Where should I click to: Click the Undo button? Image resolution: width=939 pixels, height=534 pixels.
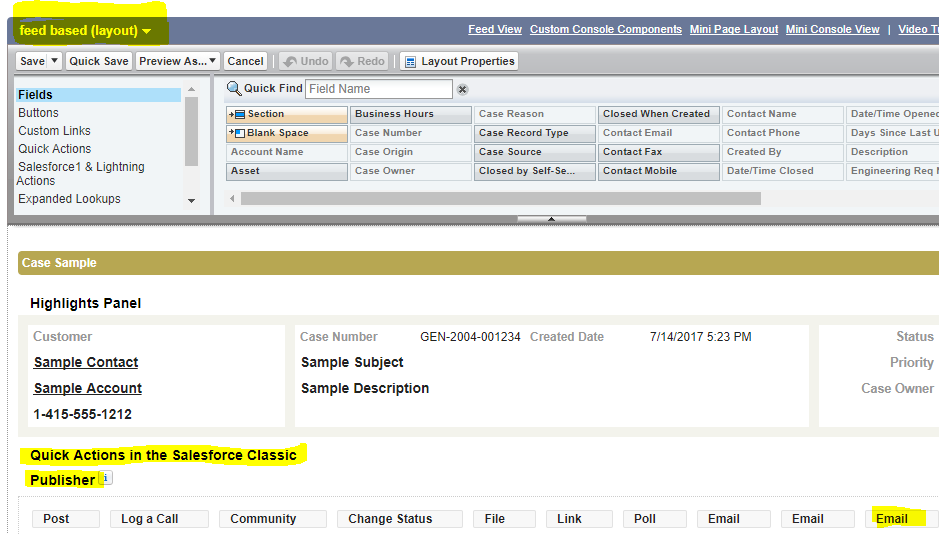(306, 61)
